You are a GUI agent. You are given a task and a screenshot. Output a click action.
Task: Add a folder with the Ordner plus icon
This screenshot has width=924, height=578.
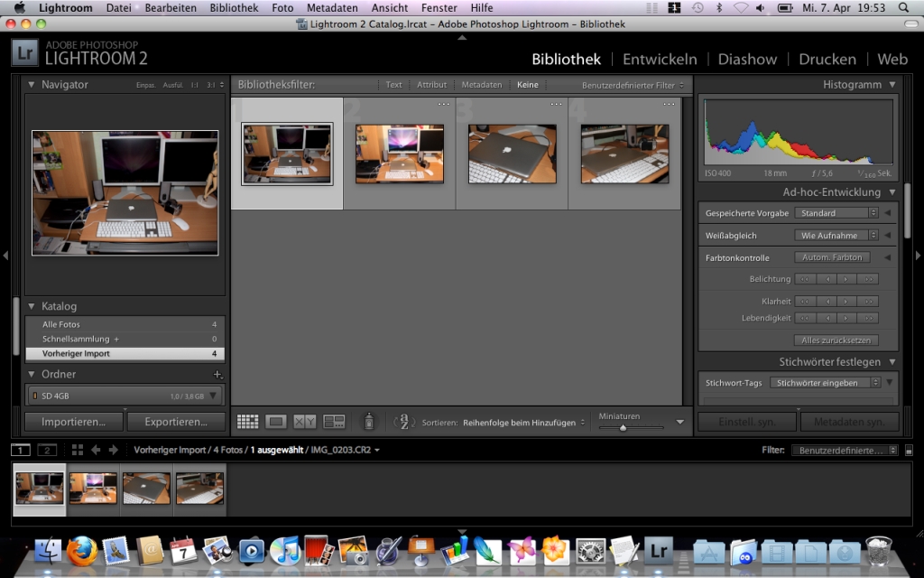click(x=217, y=375)
